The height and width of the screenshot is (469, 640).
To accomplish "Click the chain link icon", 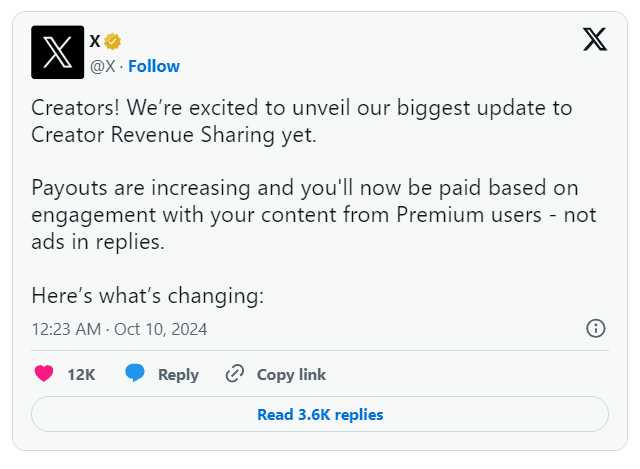I will coord(235,374).
